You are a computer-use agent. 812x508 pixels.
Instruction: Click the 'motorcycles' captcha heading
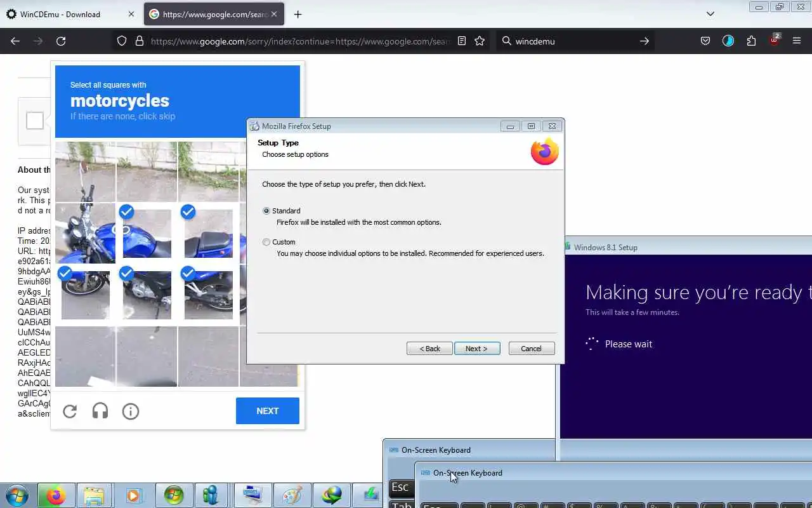(x=120, y=101)
